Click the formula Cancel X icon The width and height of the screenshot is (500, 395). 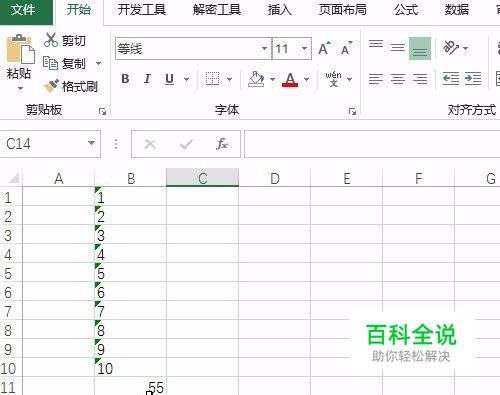[150, 144]
